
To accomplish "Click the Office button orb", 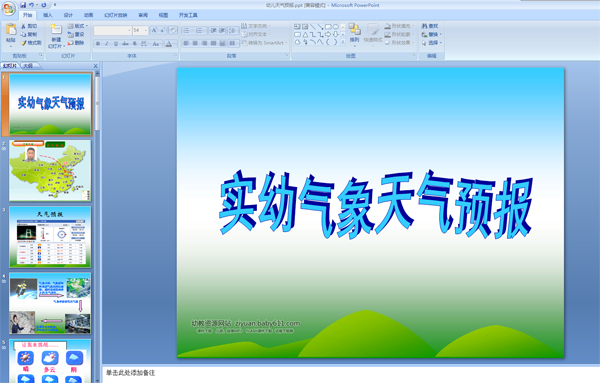I will point(8,8).
